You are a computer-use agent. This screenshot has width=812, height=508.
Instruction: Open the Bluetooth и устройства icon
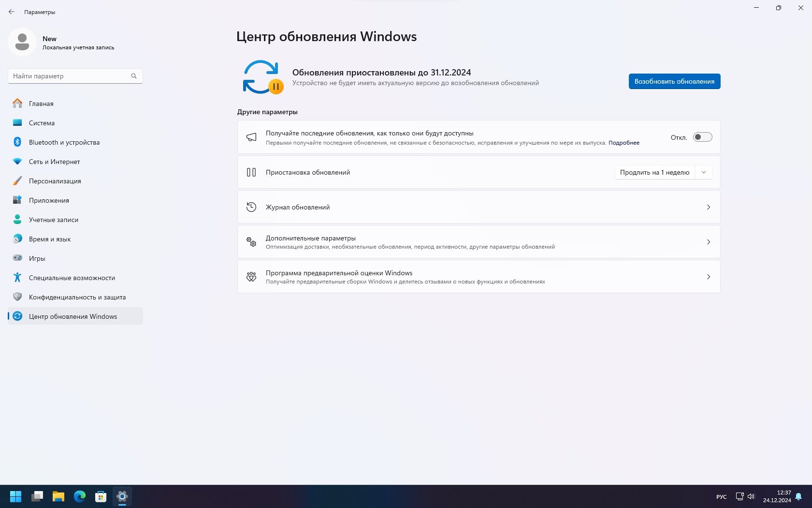pyautogui.click(x=17, y=142)
